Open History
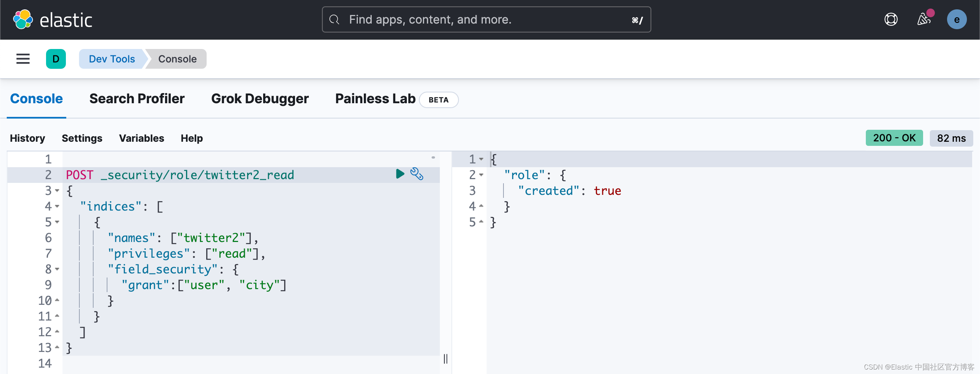The image size is (980, 374). click(x=27, y=138)
